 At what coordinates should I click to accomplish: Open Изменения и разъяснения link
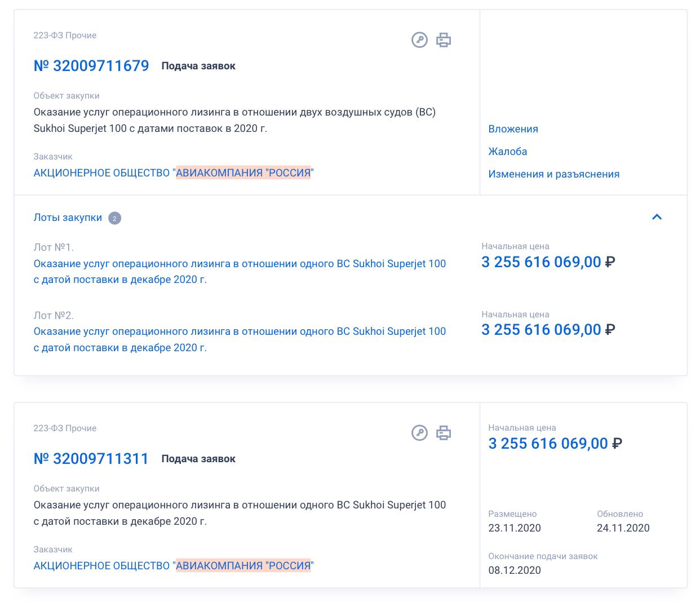(553, 174)
